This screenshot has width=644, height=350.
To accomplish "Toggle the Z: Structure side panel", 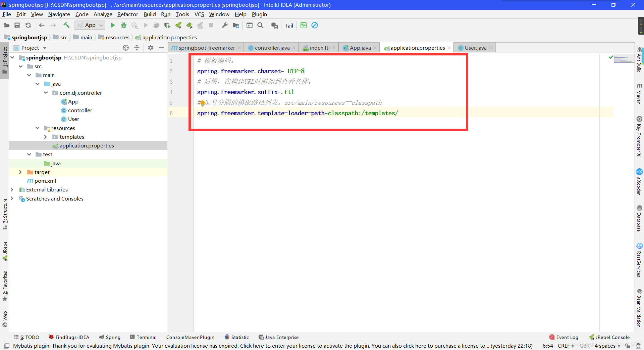I will [x=5, y=214].
